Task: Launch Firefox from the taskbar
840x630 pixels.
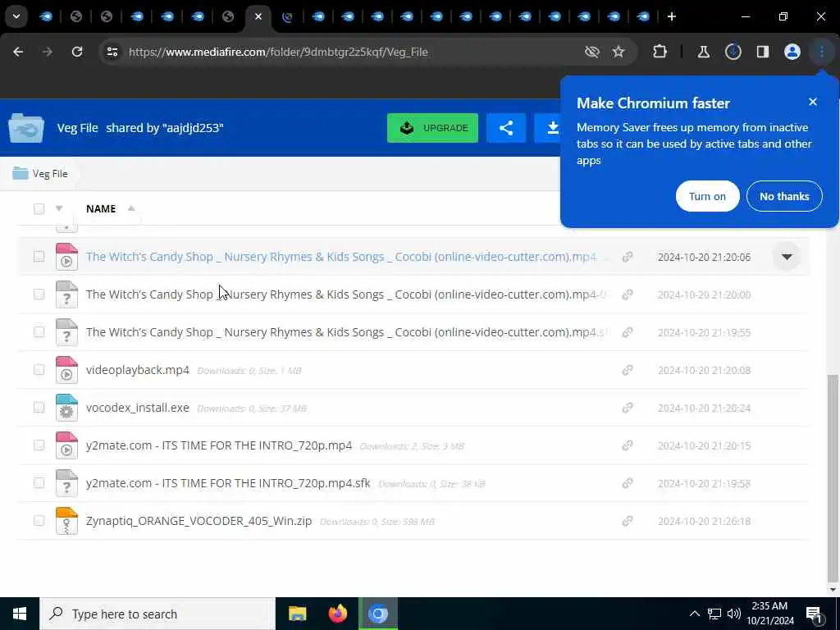Action: click(x=337, y=614)
